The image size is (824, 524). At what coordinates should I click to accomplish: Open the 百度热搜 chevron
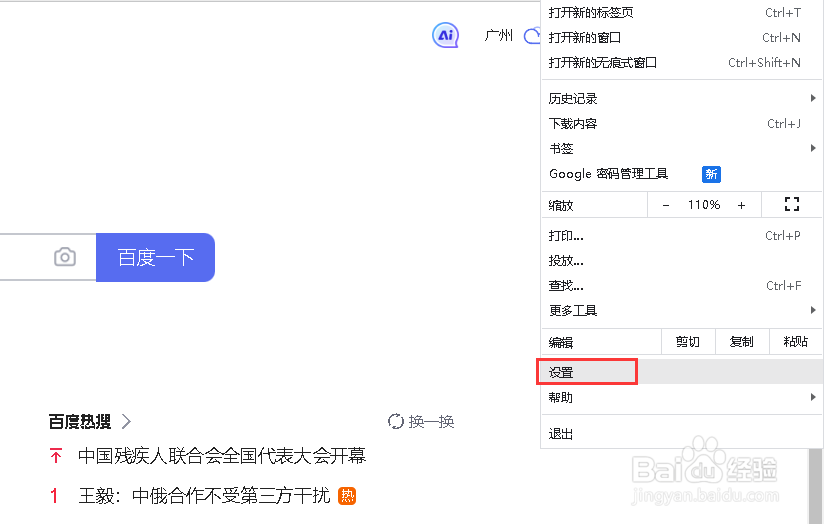click(x=126, y=422)
